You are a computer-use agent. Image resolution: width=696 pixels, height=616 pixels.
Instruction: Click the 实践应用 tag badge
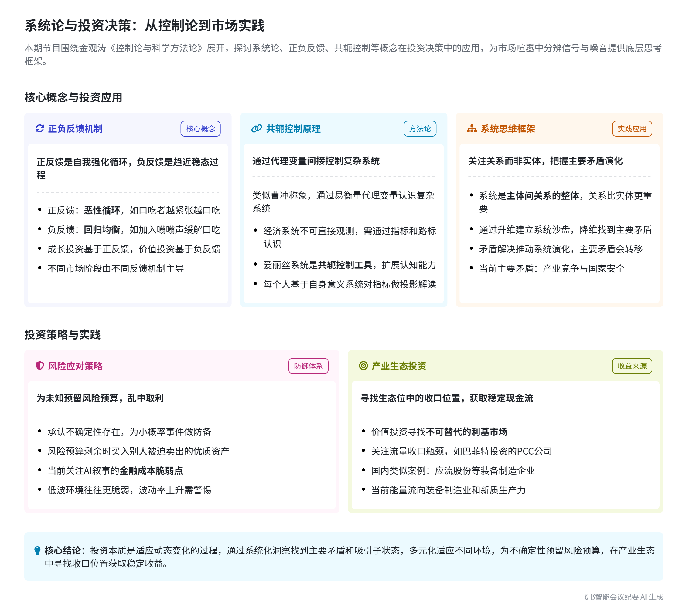(x=632, y=129)
